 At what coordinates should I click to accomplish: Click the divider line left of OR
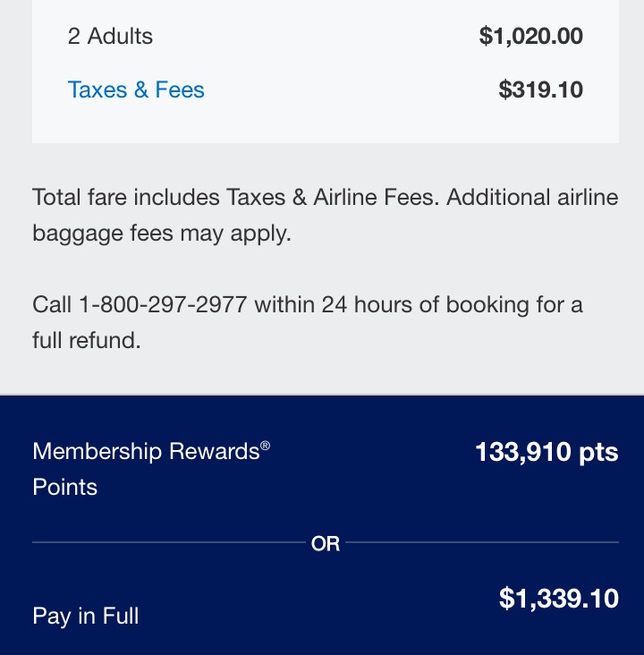168,542
